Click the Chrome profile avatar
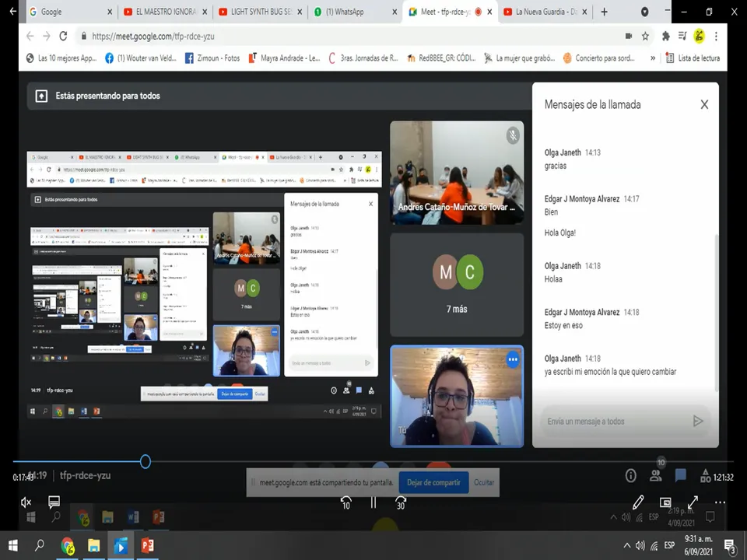 [699, 37]
